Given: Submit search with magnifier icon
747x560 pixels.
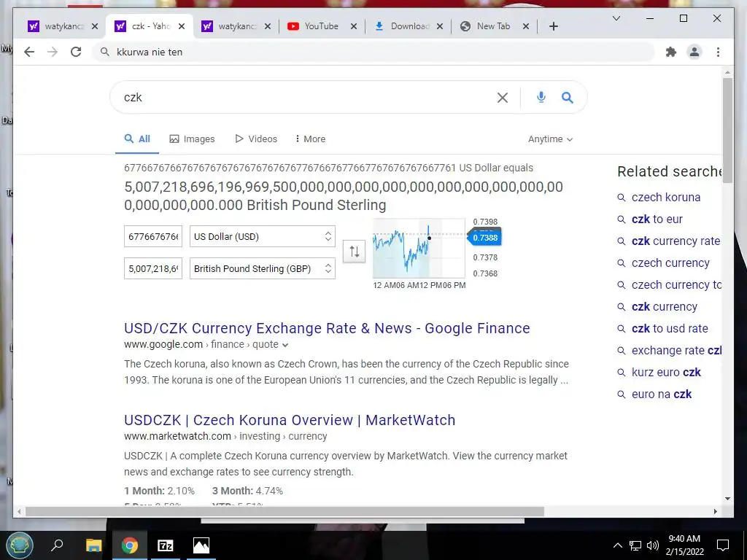Looking at the screenshot, I should (567, 97).
